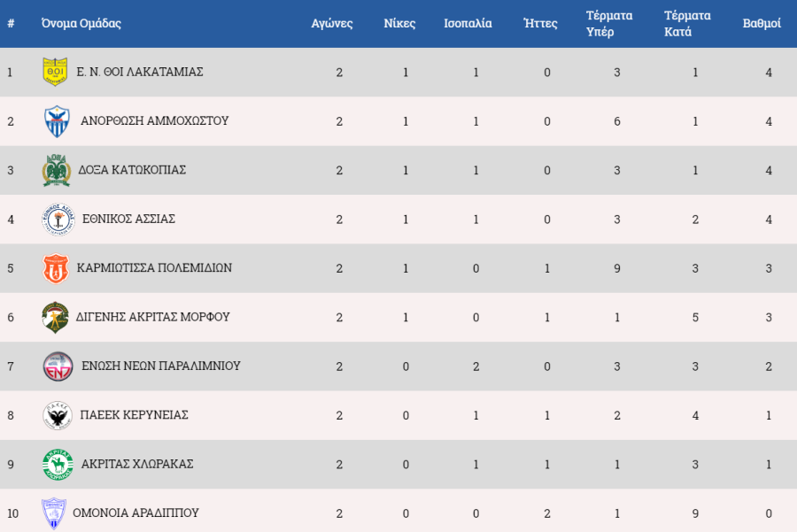Click the ΚΑΡΜΙΩΤΙΣΣΑ ΠΟΛΕΜΙΔΙΩΝ orange shield logo
Screen dimensions: 797x532
pyautogui.click(x=56, y=268)
